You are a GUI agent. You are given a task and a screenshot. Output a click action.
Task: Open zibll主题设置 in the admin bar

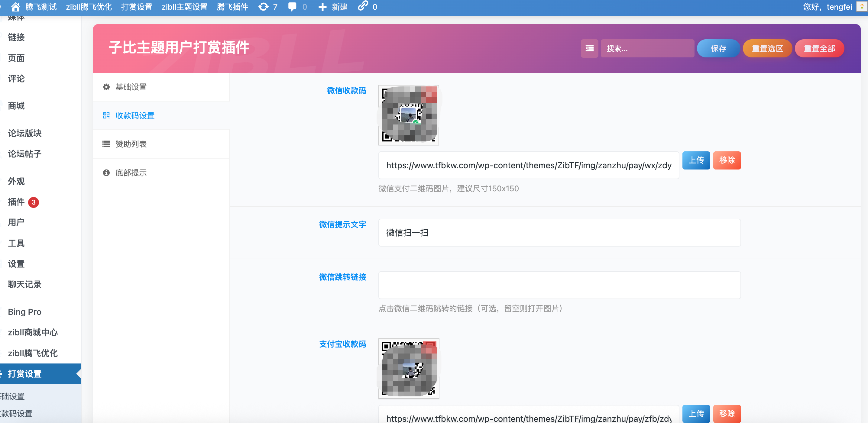[185, 7]
